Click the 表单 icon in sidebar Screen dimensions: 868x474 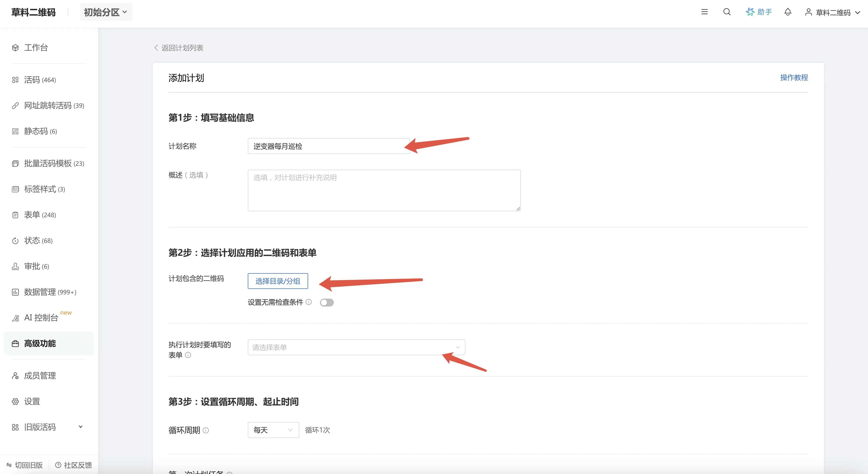click(x=15, y=215)
